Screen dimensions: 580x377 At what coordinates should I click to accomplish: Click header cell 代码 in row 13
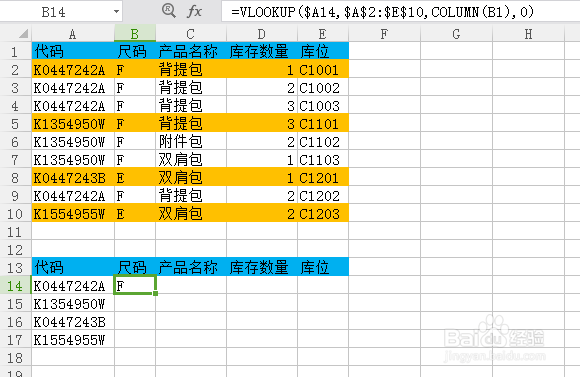[73, 267]
